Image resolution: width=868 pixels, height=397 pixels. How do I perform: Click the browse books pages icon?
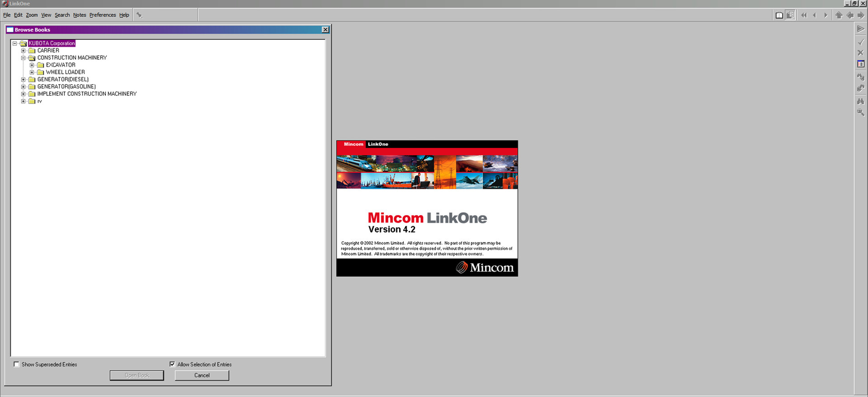(x=790, y=15)
